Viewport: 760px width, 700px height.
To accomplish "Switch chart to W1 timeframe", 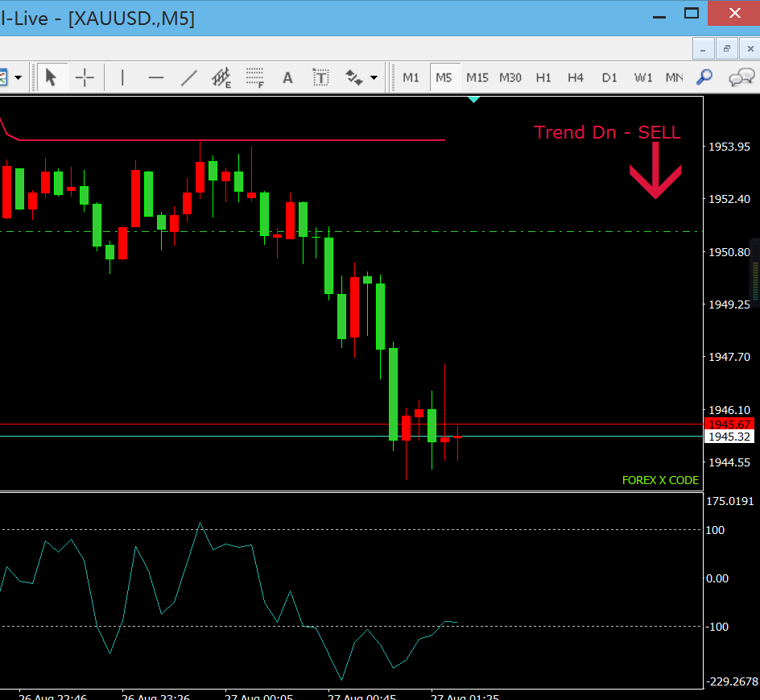I will click(x=642, y=77).
